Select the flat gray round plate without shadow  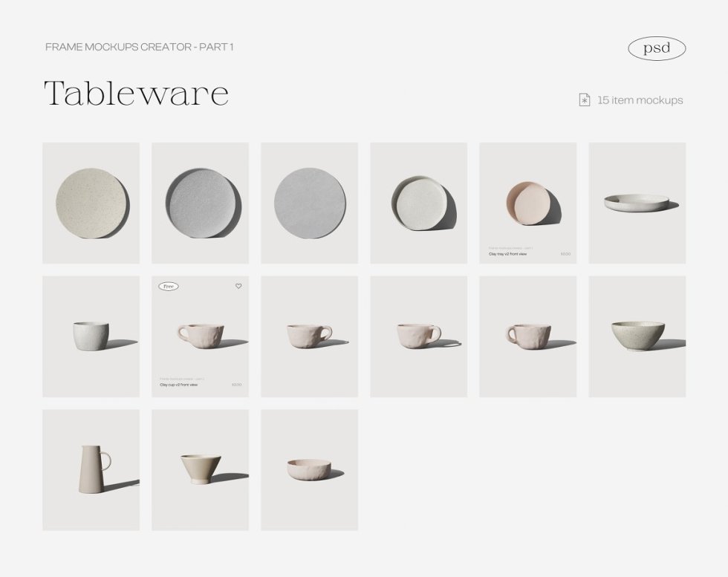[x=309, y=203]
